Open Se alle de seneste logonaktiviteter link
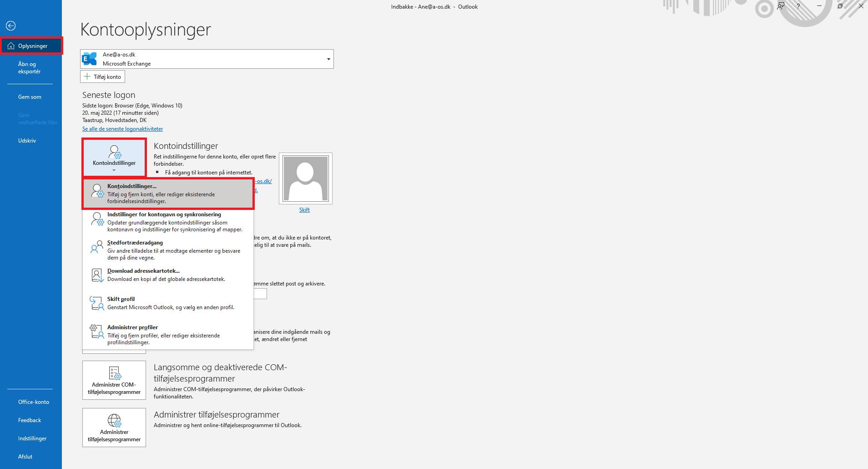The image size is (868, 469). point(122,129)
